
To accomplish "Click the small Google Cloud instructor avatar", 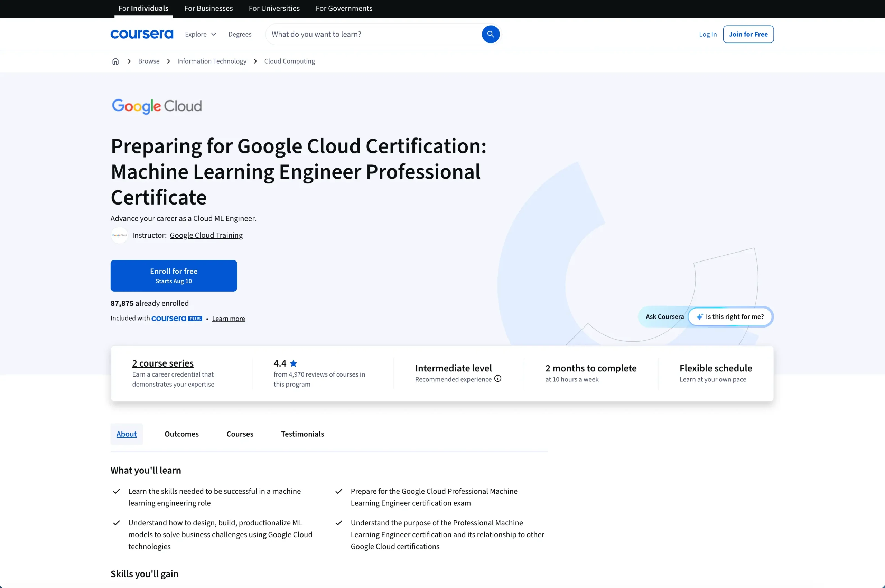I will [119, 235].
